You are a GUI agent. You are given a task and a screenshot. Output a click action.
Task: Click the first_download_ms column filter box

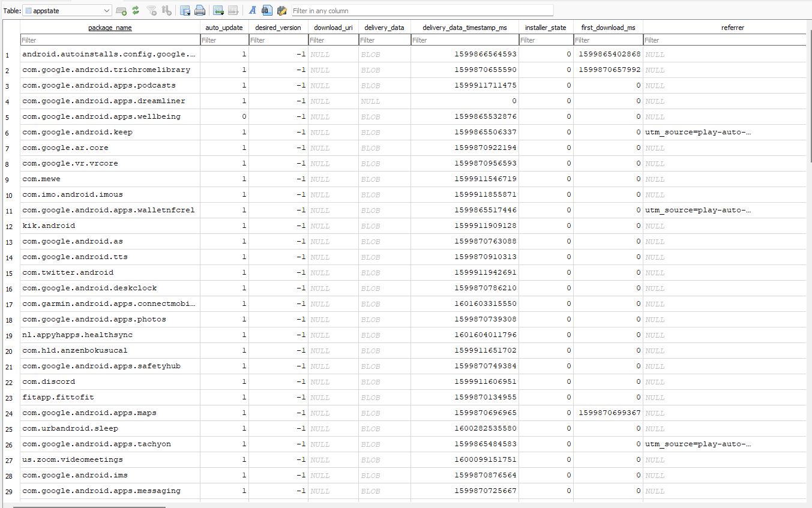click(x=608, y=40)
